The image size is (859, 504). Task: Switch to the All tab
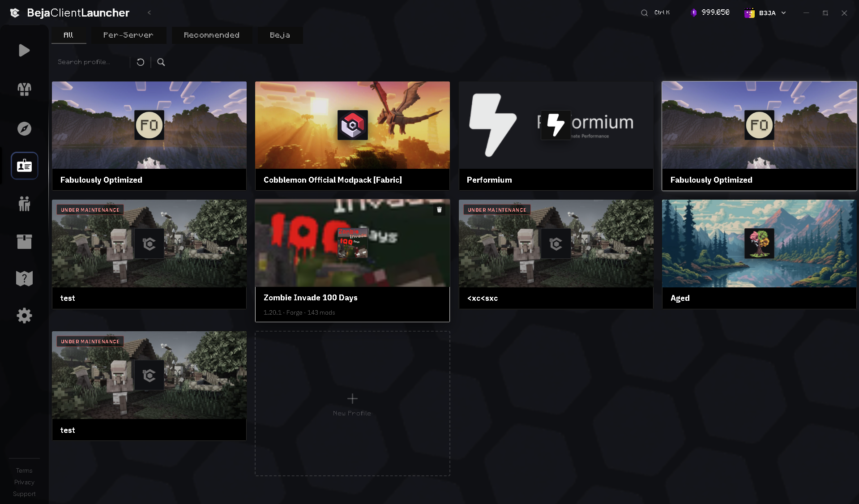coord(68,35)
